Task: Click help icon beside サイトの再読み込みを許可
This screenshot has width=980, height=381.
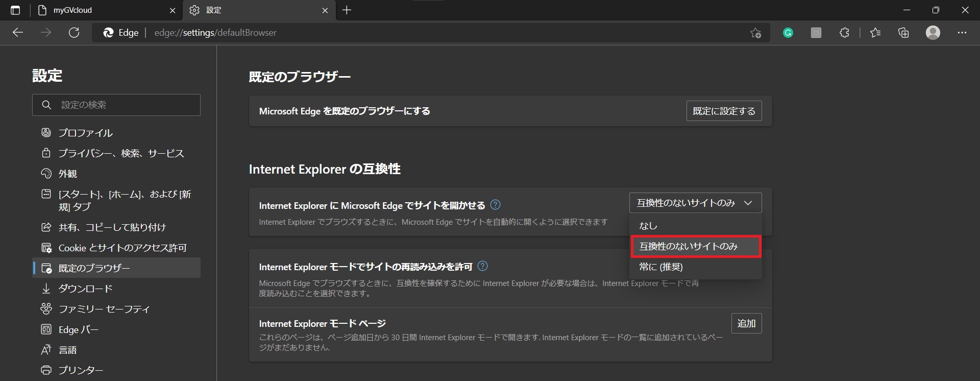Action: (482, 266)
